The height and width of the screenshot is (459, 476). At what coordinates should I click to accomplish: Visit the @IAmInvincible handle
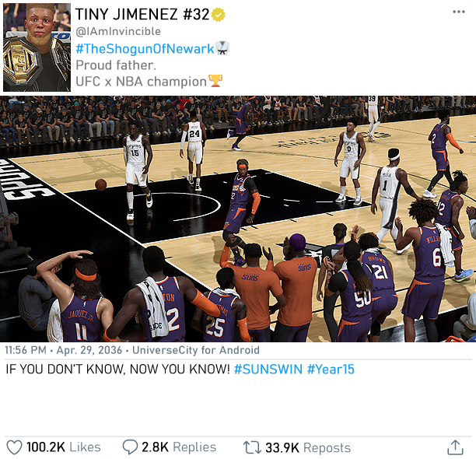tap(118, 31)
